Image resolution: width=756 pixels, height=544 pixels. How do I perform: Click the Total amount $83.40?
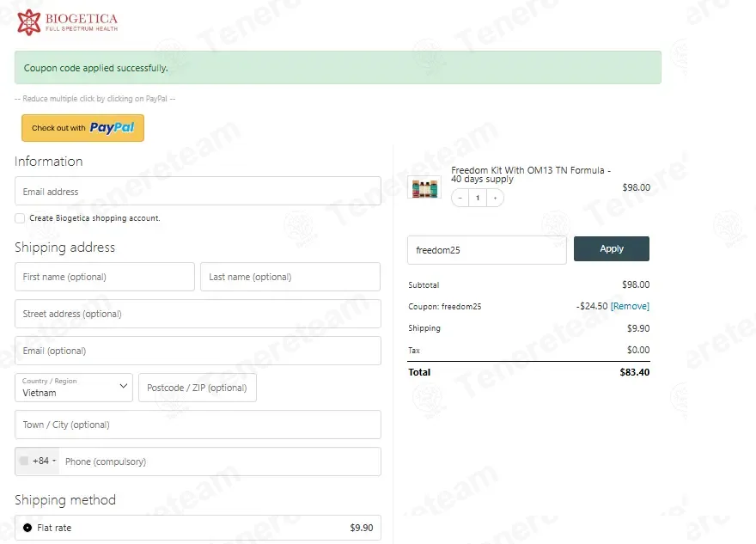pos(635,372)
